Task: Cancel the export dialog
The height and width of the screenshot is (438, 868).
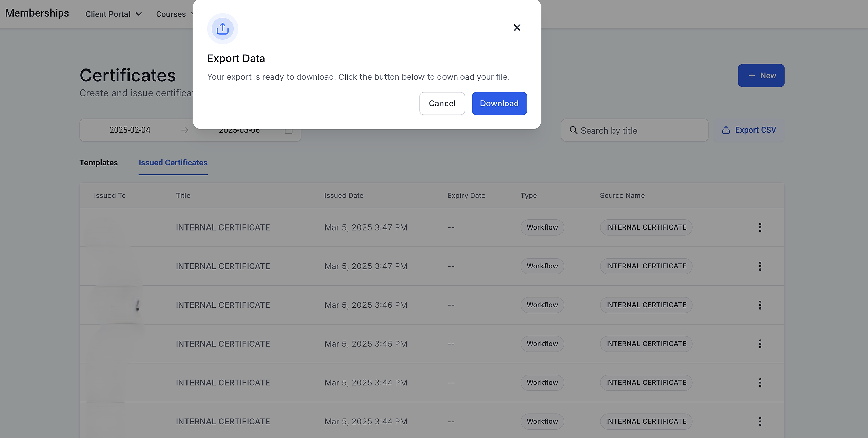Action: tap(442, 103)
